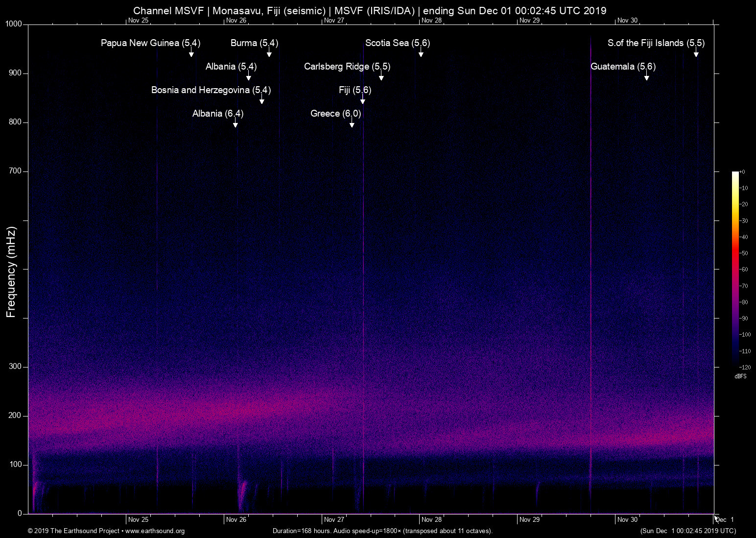Click the Carlsberg Ridge (5.5) label

click(347, 67)
